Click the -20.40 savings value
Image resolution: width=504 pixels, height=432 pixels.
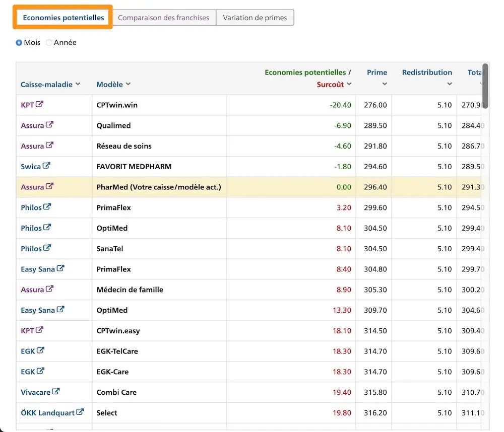point(340,105)
